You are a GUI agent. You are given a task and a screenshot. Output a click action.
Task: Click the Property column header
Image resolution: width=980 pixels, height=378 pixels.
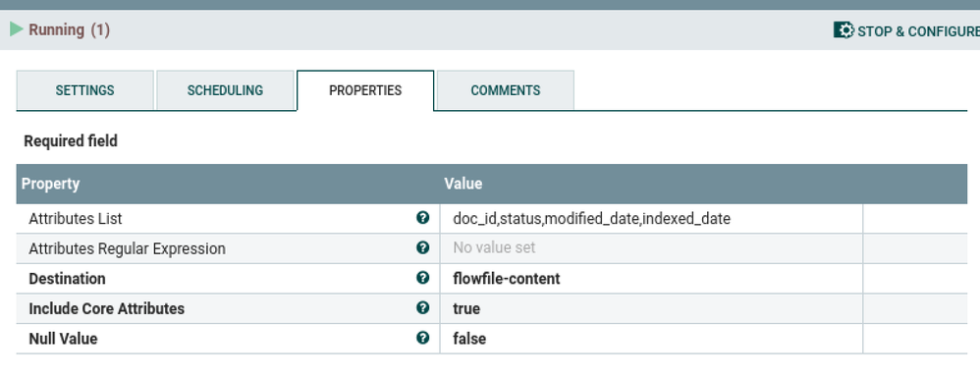51,184
